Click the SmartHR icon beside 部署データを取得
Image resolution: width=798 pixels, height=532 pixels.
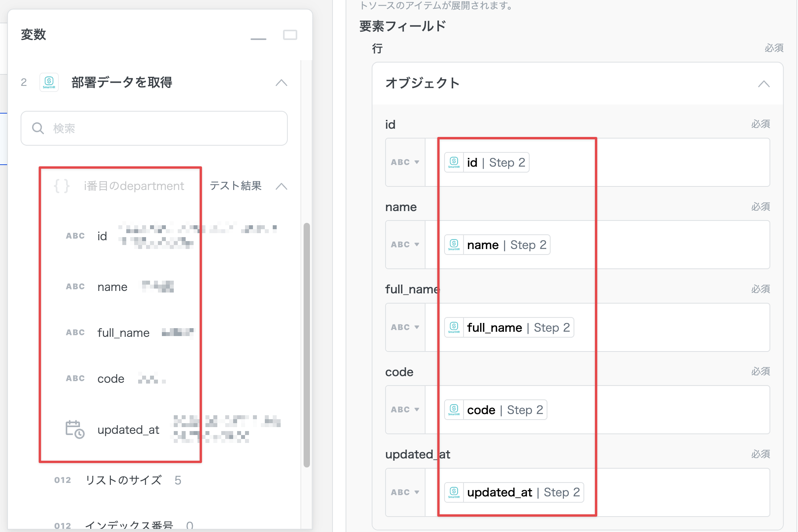click(49, 82)
